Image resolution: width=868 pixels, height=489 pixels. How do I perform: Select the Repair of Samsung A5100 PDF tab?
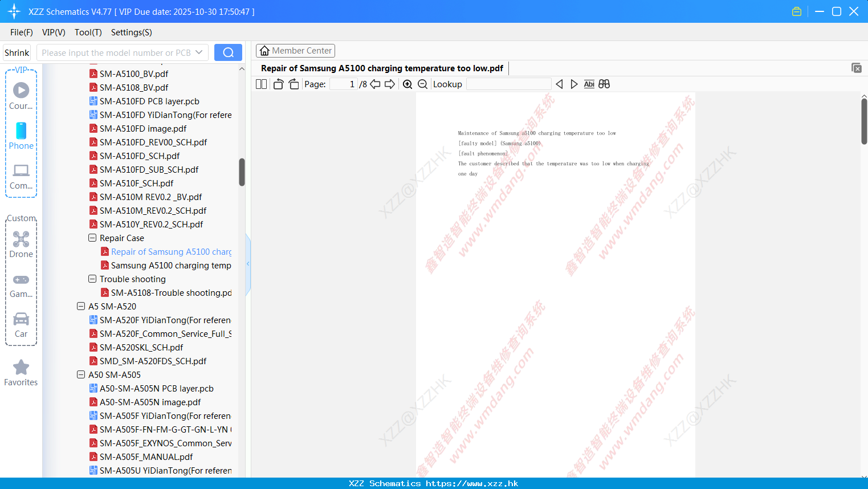[x=382, y=68]
